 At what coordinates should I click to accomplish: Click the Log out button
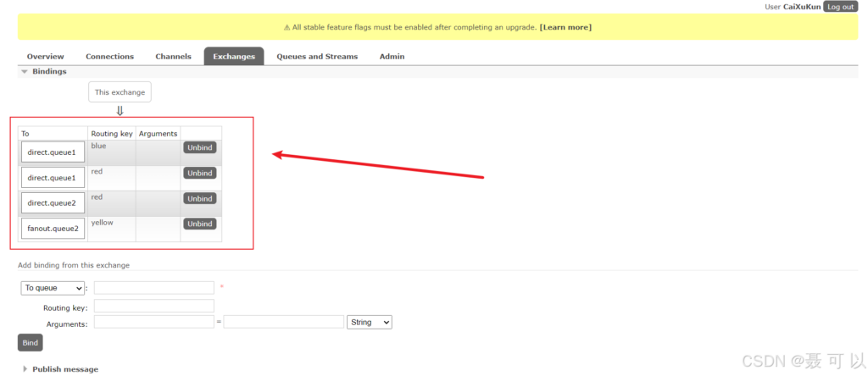840,6
